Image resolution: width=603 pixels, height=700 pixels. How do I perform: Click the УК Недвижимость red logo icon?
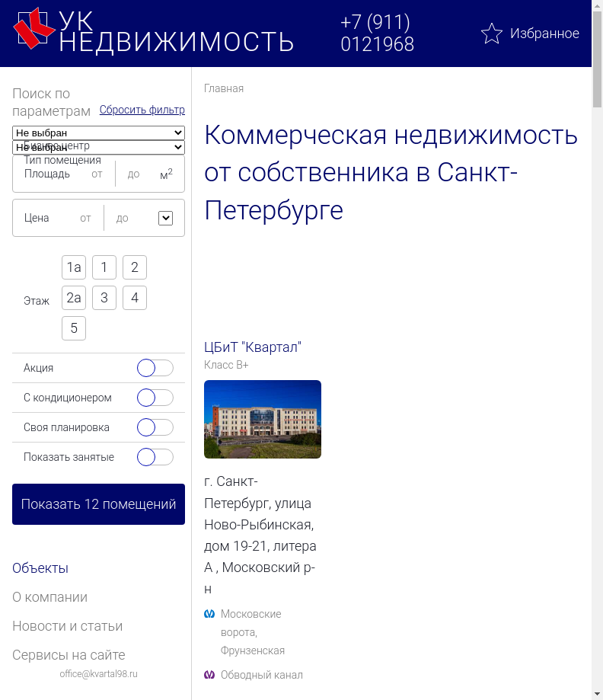coord(34,28)
